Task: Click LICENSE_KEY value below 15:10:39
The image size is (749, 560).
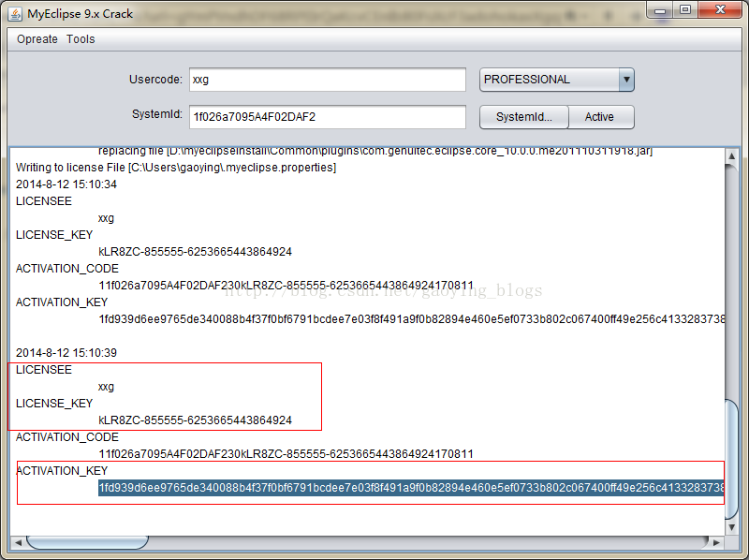Action: (x=195, y=420)
